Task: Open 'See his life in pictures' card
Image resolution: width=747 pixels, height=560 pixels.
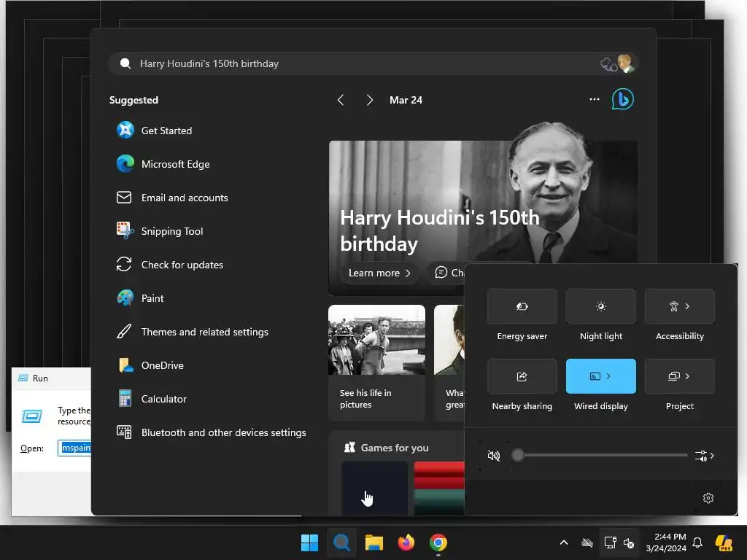Action: point(376,362)
